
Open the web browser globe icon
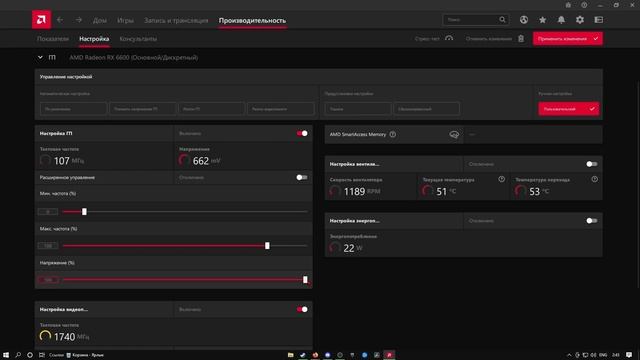coord(524,20)
